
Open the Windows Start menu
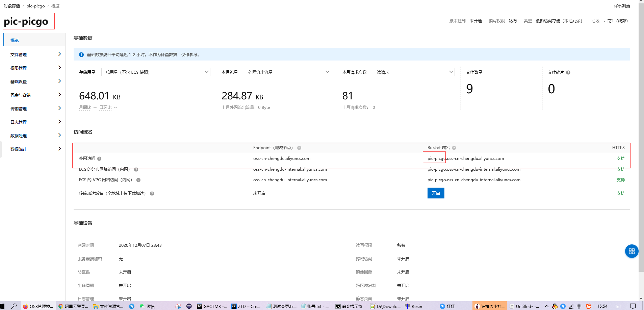tap(3, 306)
